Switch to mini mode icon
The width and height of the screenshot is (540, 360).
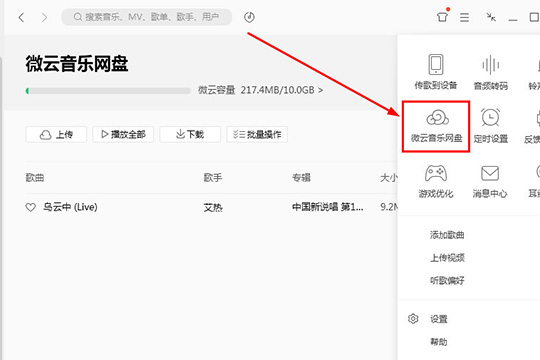point(491,17)
